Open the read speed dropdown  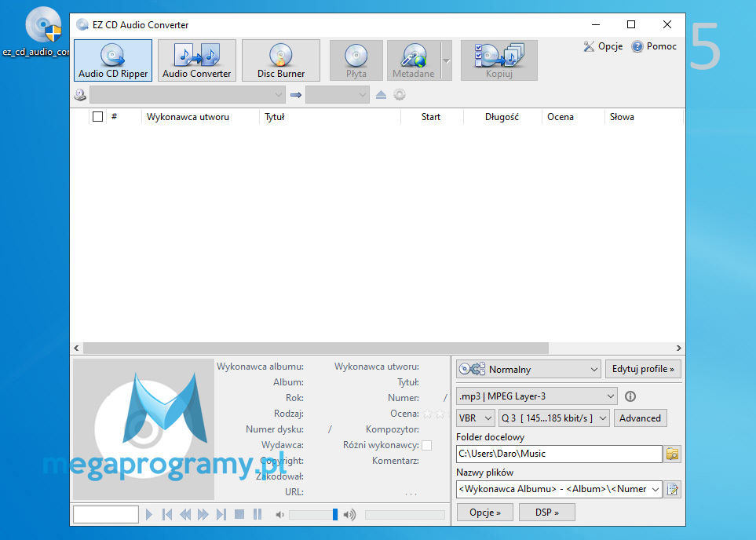[338, 95]
